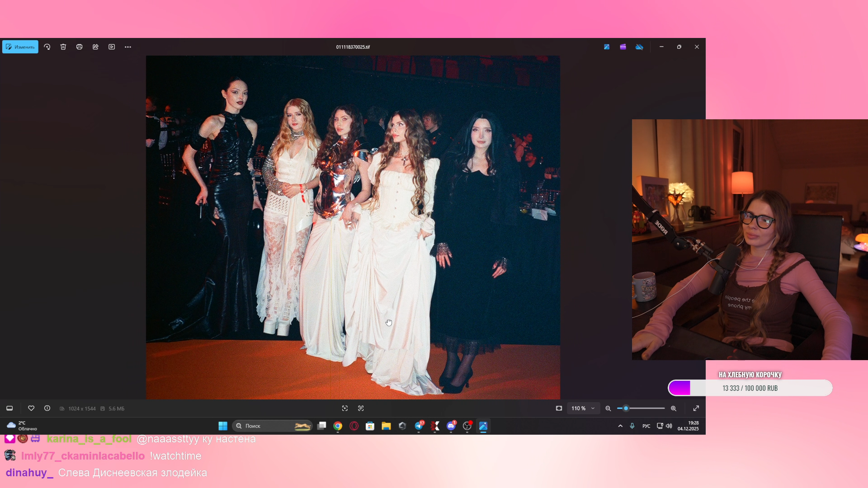Screen dimensions: 868x488
Task: Click the zoom in magnifier icon
Action: pyautogui.click(x=674, y=408)
